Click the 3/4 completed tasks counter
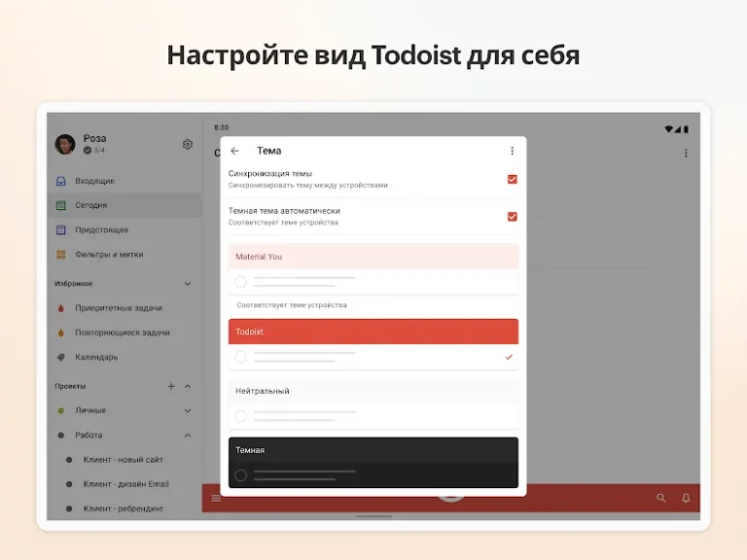This screenshot has width=747, height=560. [x=94, y=151]
